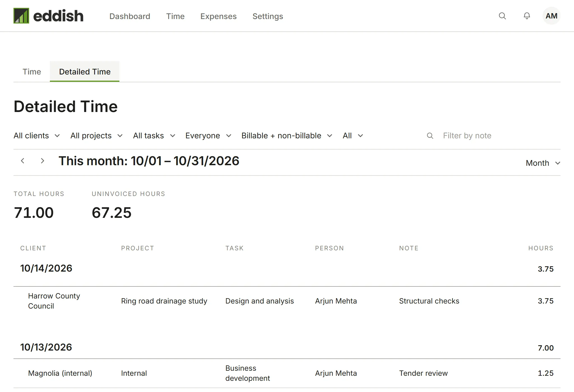Click the 67.25 uninvoiced hours value
Viewport: 574px width, 392px height.
point(112,213)
